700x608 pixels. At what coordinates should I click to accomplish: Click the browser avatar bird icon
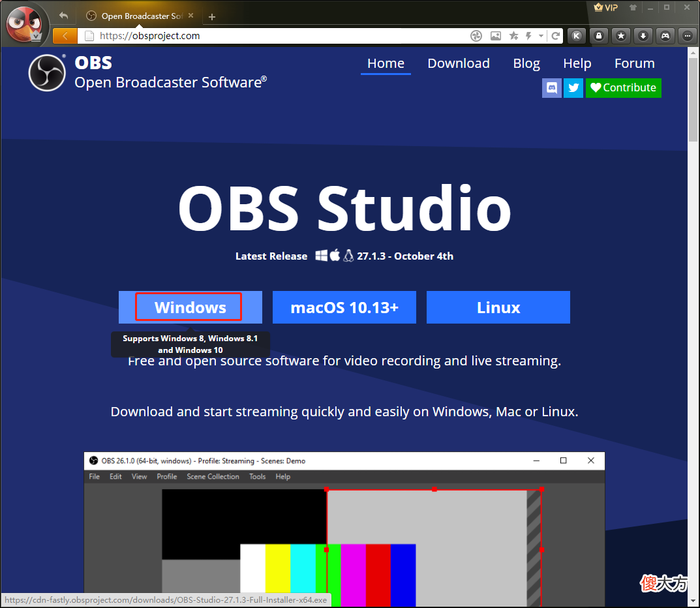[25, 25]
